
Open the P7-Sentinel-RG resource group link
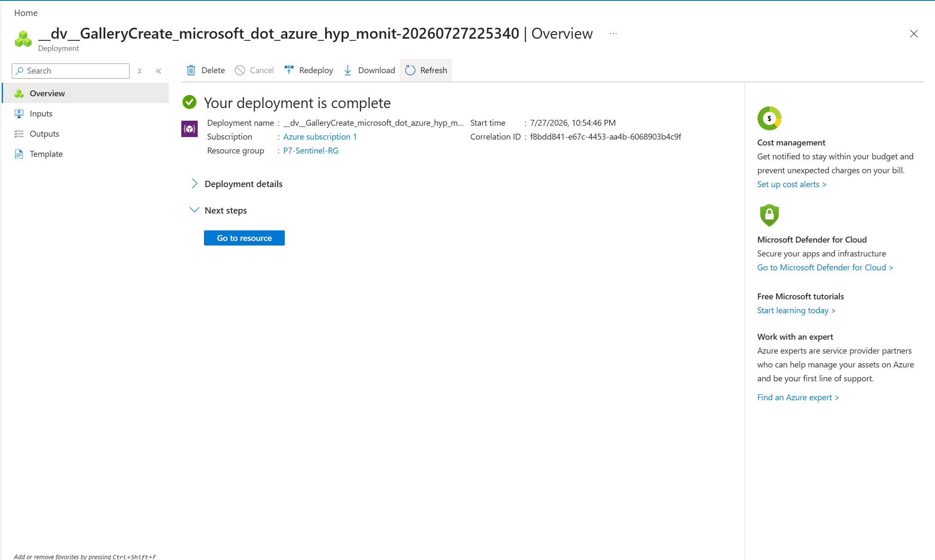310,151
